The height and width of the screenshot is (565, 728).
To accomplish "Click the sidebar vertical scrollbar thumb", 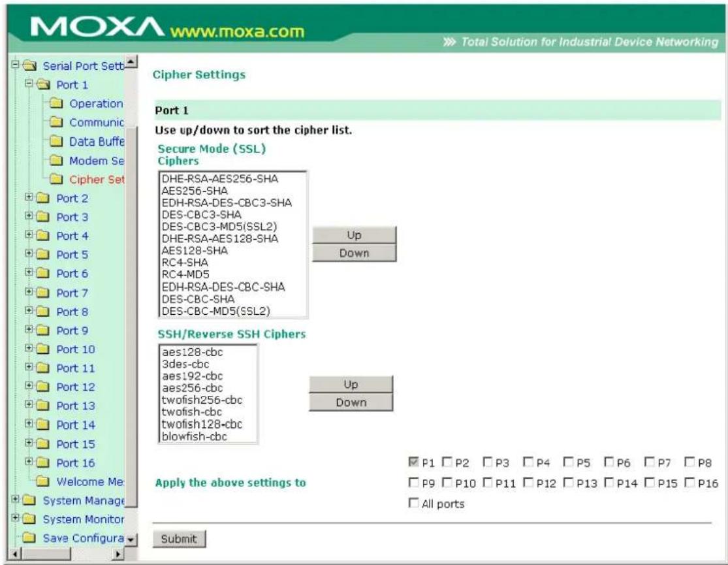I will click(131, 316).
